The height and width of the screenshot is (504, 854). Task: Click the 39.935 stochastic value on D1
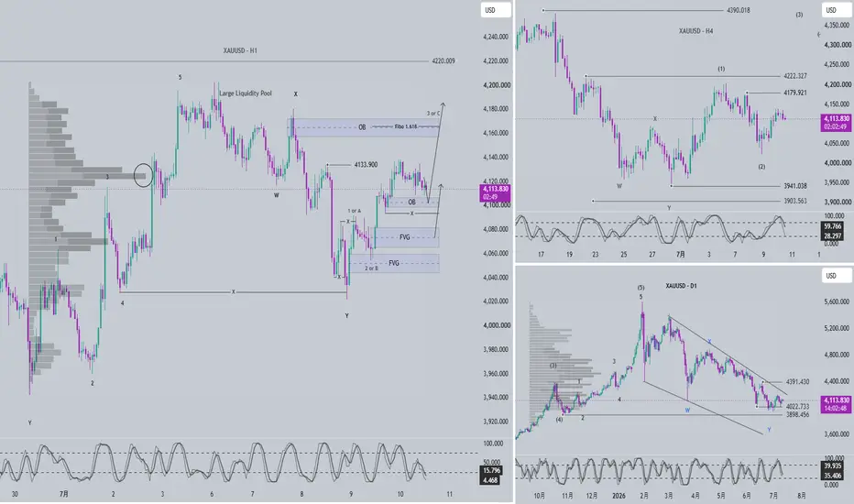coord(833,466)
